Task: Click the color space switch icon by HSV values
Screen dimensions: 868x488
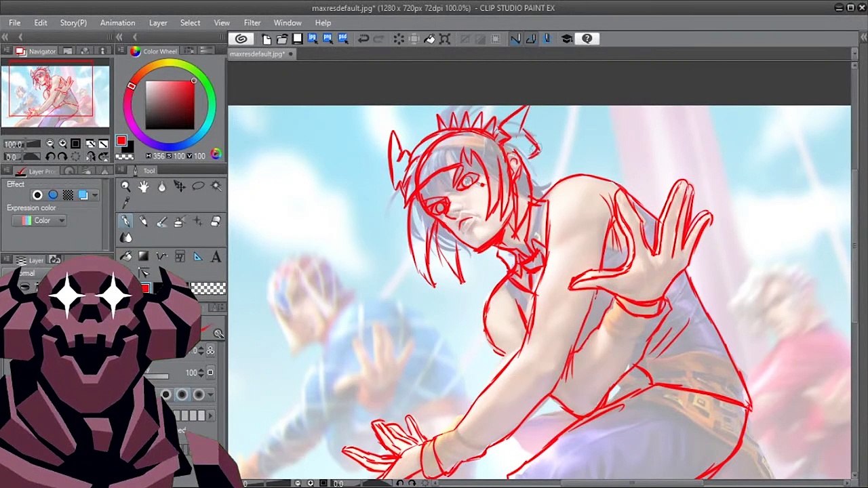Action: pyautogui.click(x=216, y=155)
